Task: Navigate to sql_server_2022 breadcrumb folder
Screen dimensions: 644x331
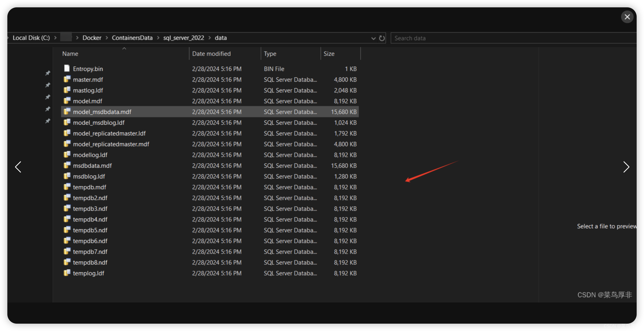Action: 184,38
